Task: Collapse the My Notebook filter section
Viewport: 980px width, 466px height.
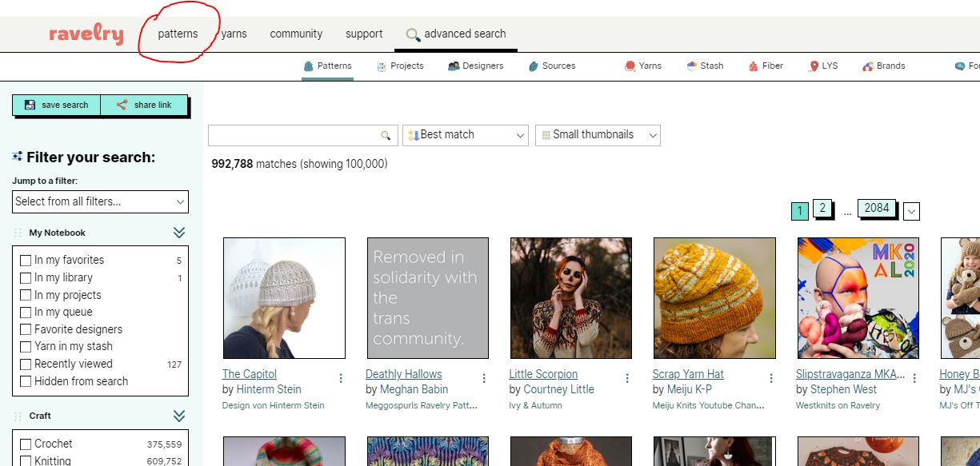Action: click(179, 233)
